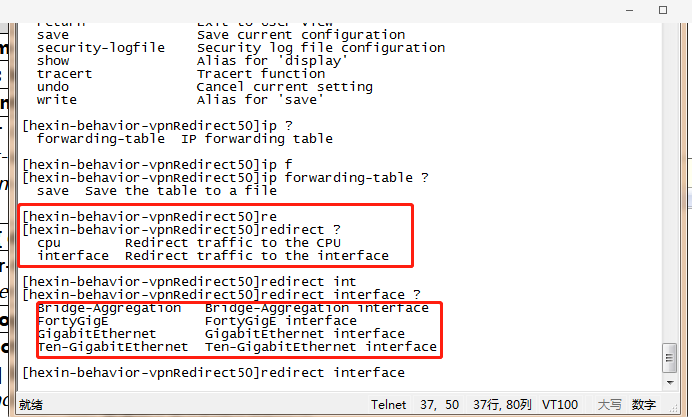The image size is (692, 417).
Task: Click the 数字 num lock indicator
Action: [643, 405]
